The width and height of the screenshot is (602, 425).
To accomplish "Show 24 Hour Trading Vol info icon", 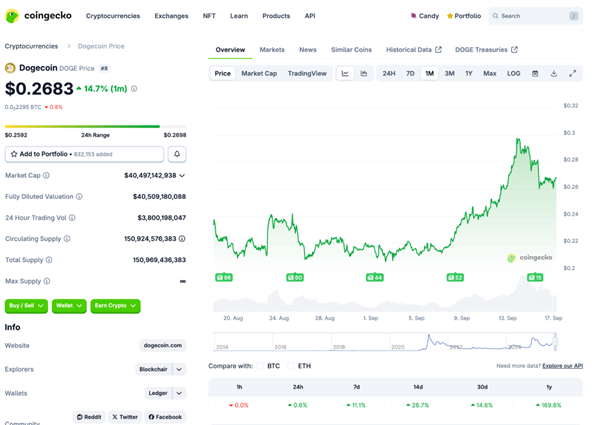I will tap(72, 218).
